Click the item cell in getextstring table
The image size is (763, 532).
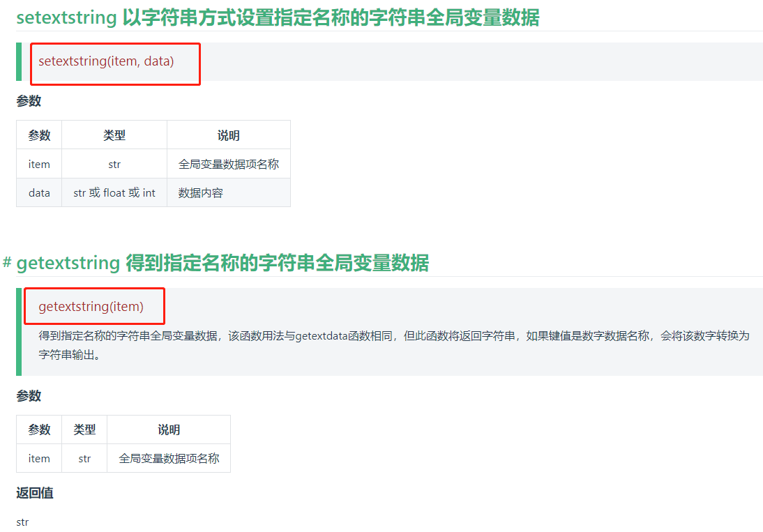(x=39, y=458)
